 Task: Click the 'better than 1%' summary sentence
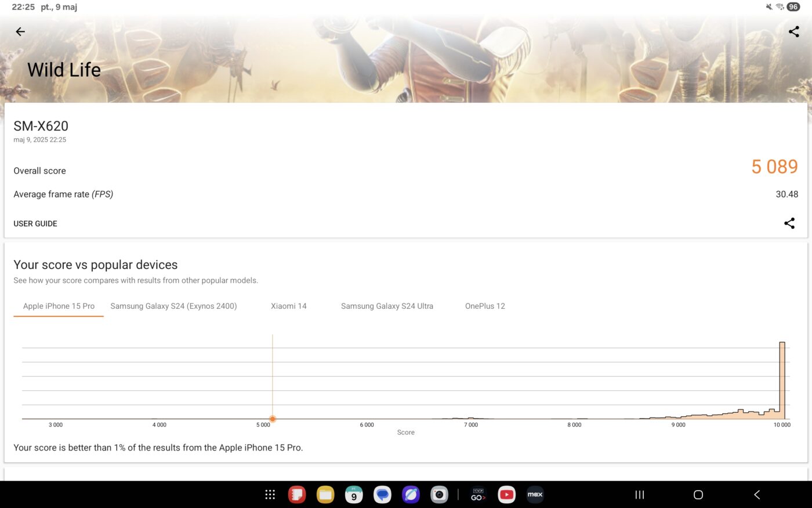click(158, 448)
